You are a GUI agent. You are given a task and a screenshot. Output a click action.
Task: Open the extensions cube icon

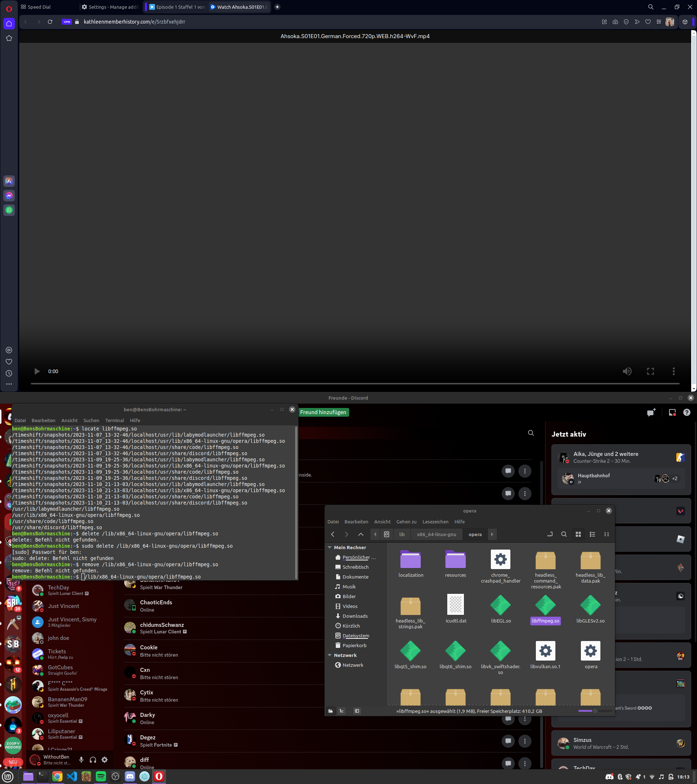pos(685,22)
